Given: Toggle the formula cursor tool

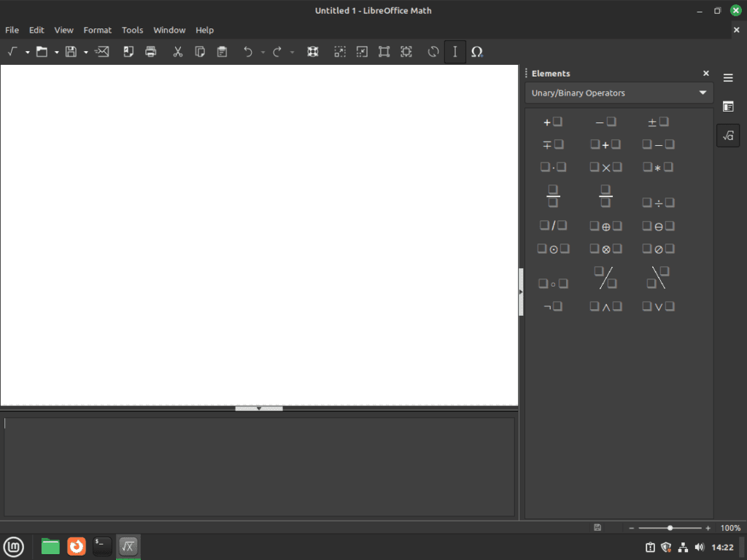Looking at the screenshot, I should coord(454,52).
